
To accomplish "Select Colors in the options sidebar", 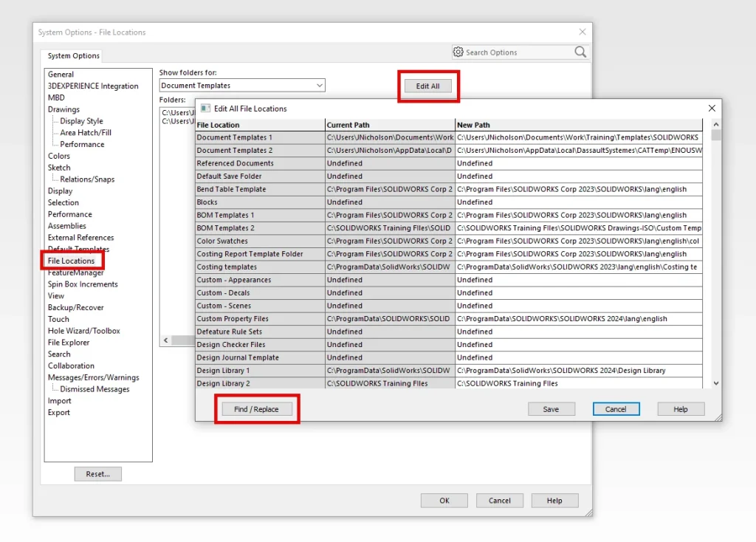I will point(58,156).
